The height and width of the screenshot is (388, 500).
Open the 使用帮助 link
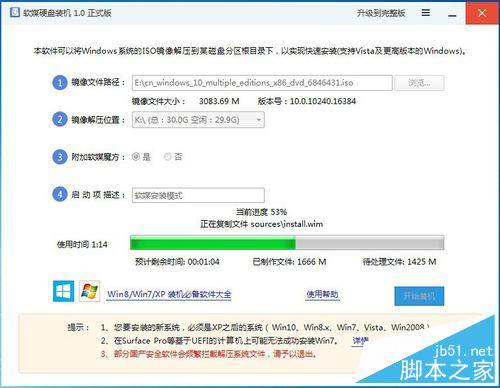click(x=322, y=294)
